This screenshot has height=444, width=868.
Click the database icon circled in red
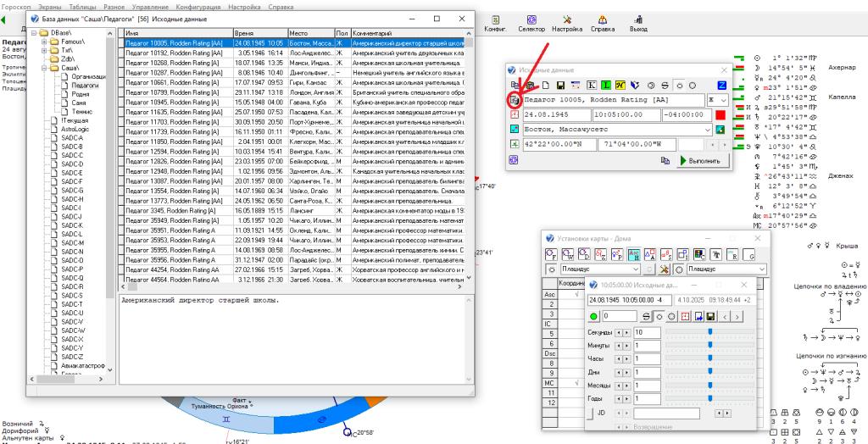515,100
